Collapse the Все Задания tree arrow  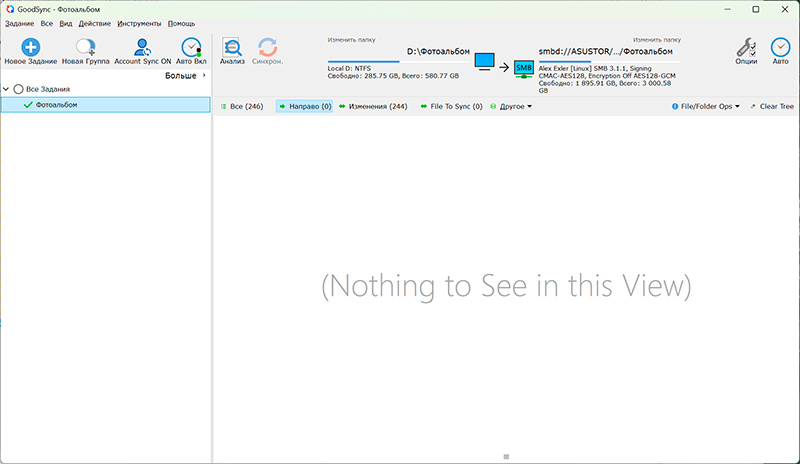pyautogui.click(x=7, y=89)
